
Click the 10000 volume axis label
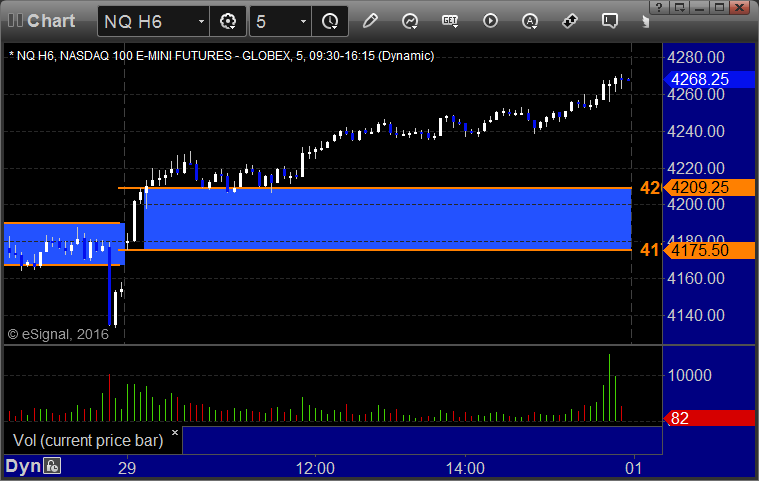pos(689,375)
